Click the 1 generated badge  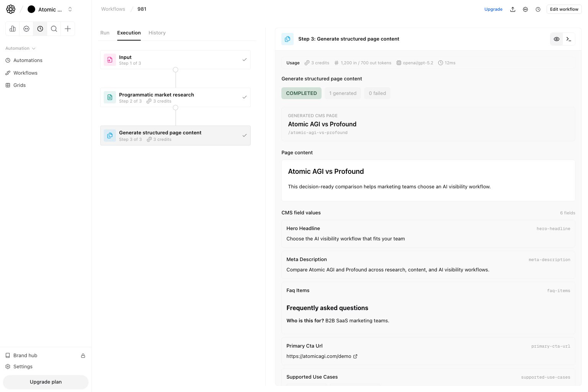343,93
